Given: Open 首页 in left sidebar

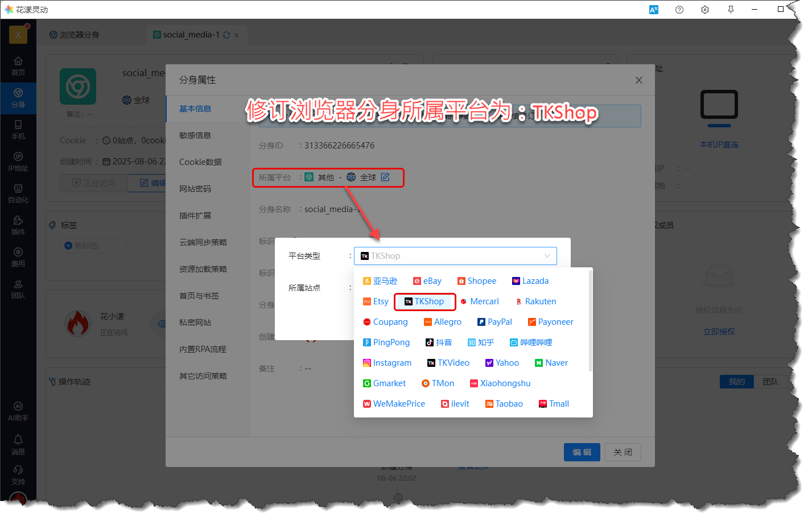Looking at the screenshot, I should click(18, 67).
